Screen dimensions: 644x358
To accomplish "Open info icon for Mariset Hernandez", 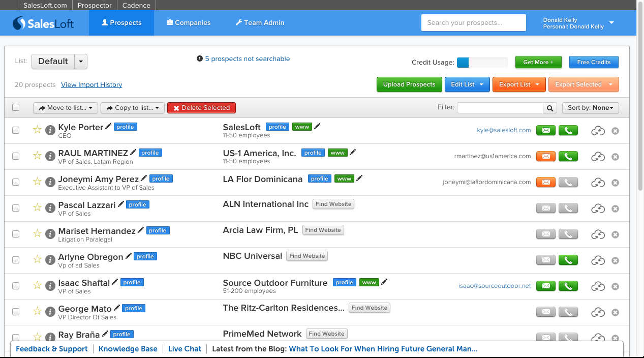I will pos(50,234).
